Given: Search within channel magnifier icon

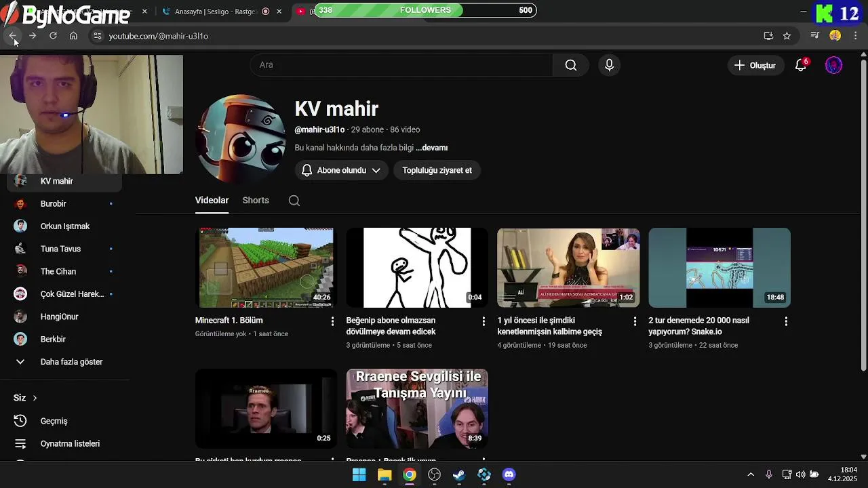Looking at the screenshot, I should click(294, 200).
